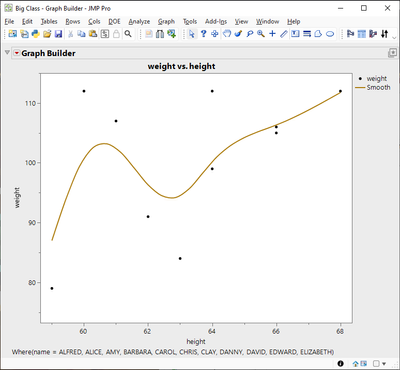The height and width of the screenshot is (370, 400).
Task: Click the plus icon at Graph Builder's right corner
Action: pos(392,53)
